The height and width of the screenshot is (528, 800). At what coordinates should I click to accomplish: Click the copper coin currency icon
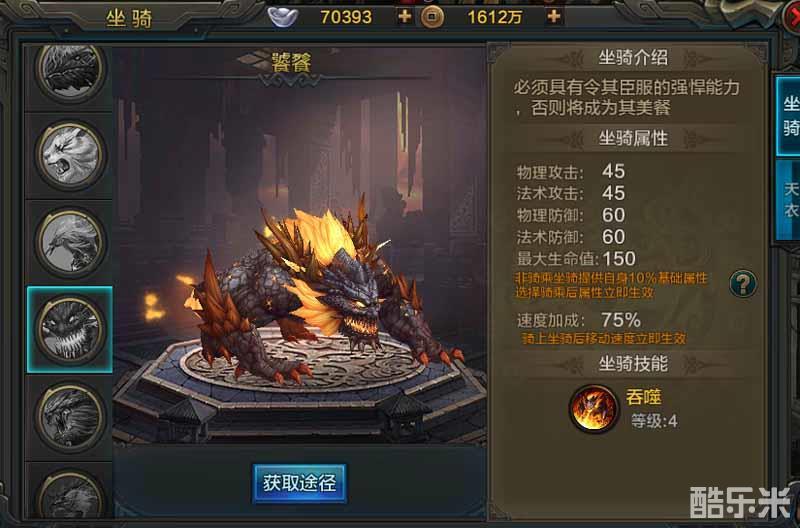pos(432,17)
